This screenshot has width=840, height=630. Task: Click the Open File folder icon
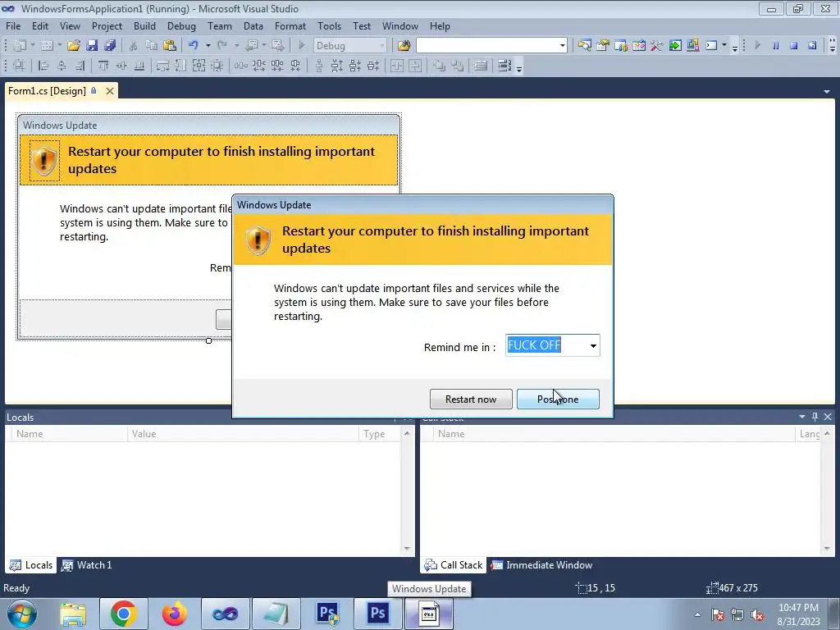point(73,46)
